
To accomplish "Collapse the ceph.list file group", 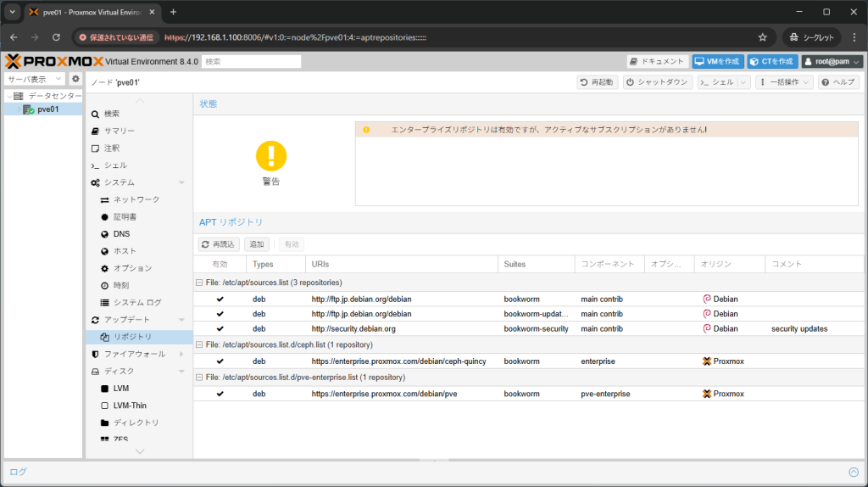I will [199, 344].
